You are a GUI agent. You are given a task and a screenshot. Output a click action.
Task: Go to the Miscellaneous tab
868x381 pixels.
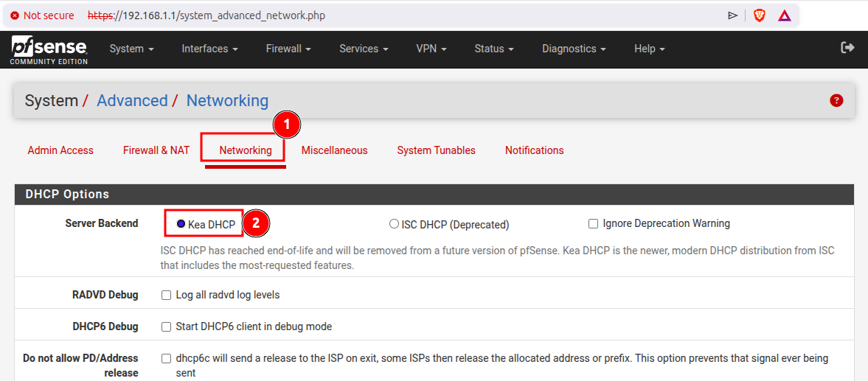pos(334,150)
